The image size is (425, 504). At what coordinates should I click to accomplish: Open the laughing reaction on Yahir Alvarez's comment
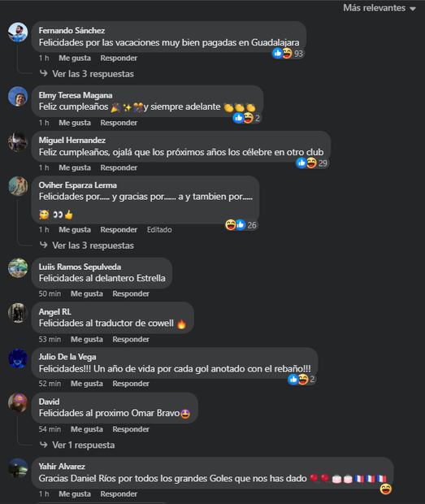385,489
